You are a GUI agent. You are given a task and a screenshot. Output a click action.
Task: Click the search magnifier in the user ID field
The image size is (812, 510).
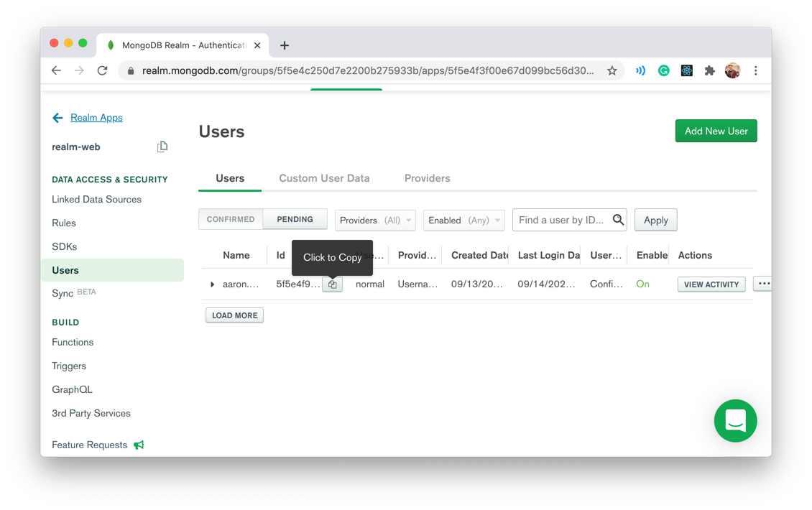618,220
